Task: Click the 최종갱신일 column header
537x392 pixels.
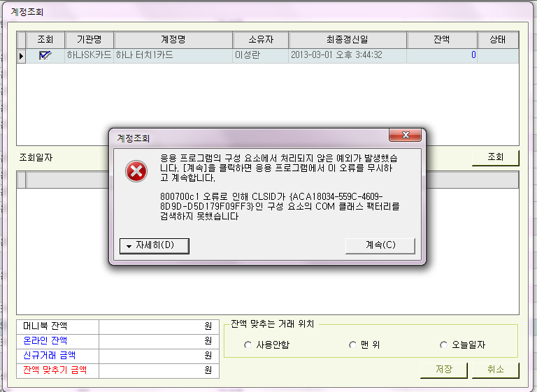Action: click(348, 40)
